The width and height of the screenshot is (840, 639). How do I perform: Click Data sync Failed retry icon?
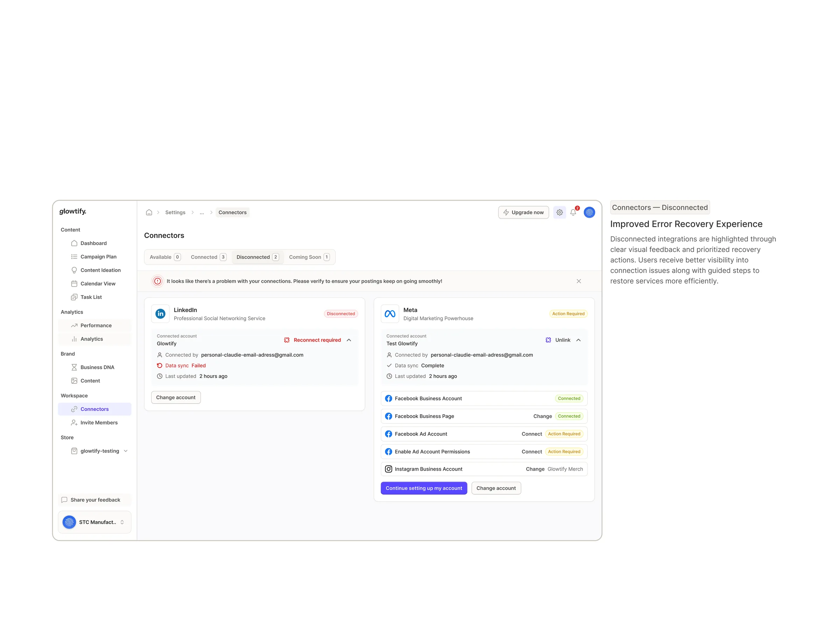click(x=160, y=366)
